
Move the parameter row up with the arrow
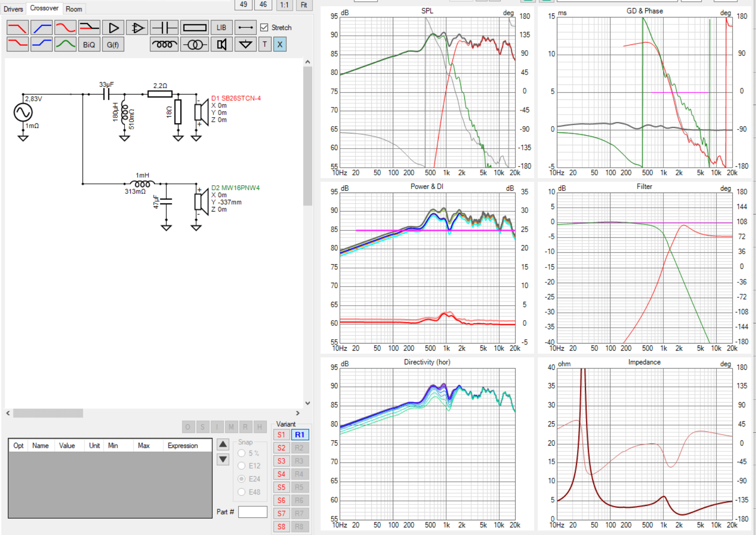tap(223, 444)
